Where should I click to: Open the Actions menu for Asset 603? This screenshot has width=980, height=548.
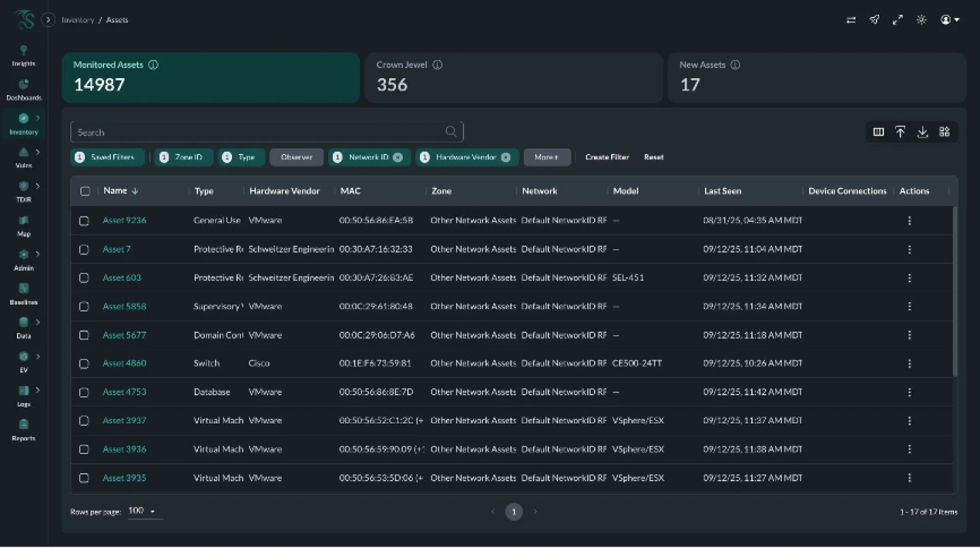pyautogui.click(x=910, y=278)
